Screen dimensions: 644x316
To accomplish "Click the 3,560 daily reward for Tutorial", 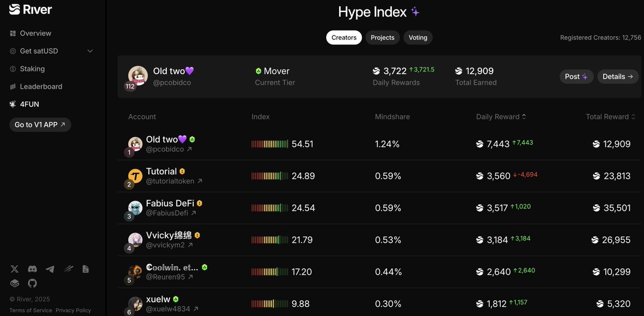I will pos(499,176).
